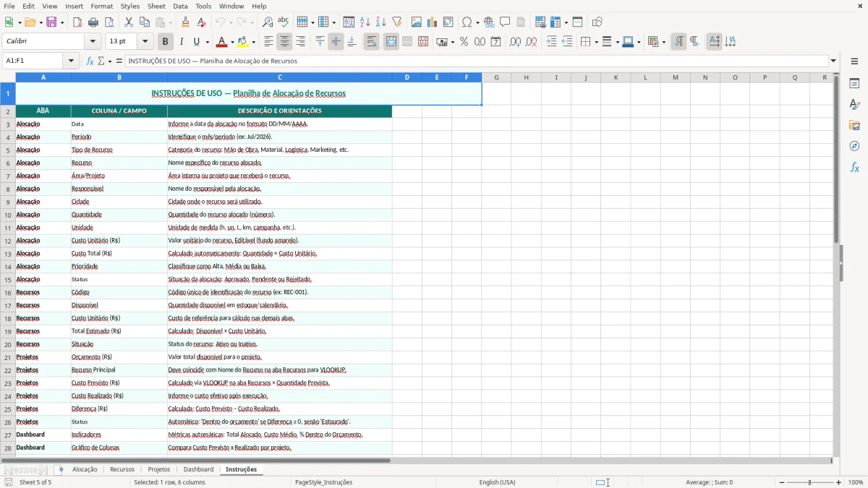Open the conditional formatting dropdown arrow
The height and width of the screenshot is (488, 868).
(663, 42)
